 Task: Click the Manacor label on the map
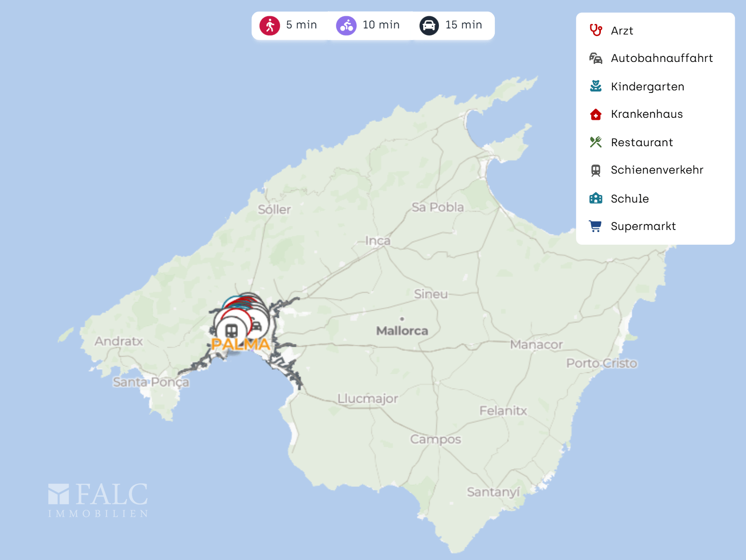(x=536, y=345)
